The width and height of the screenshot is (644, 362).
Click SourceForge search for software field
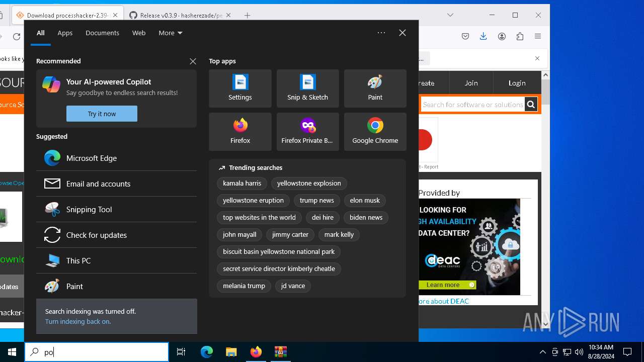(473, 105)
